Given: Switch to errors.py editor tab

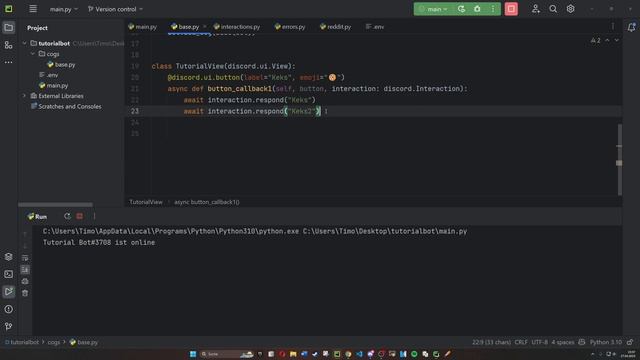Looking at the screenshot, I should click(x=290, y=27).
